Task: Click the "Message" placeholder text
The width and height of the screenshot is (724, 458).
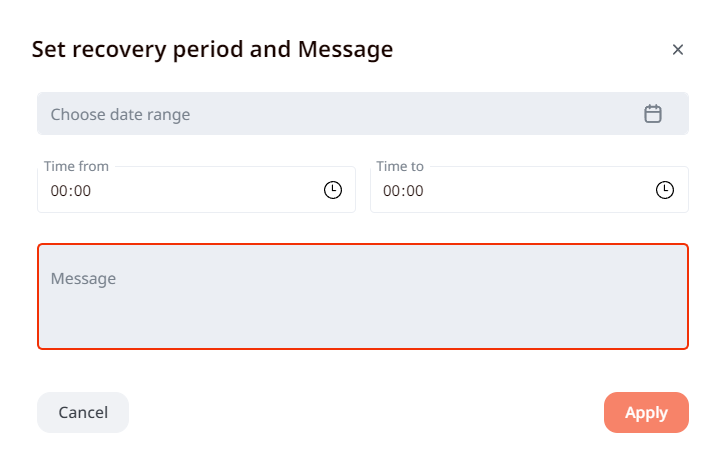Action: [84, 279]
